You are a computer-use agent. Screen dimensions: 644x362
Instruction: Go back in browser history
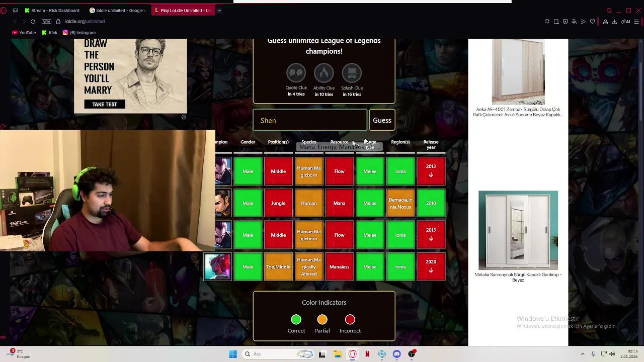coord(15,22)
